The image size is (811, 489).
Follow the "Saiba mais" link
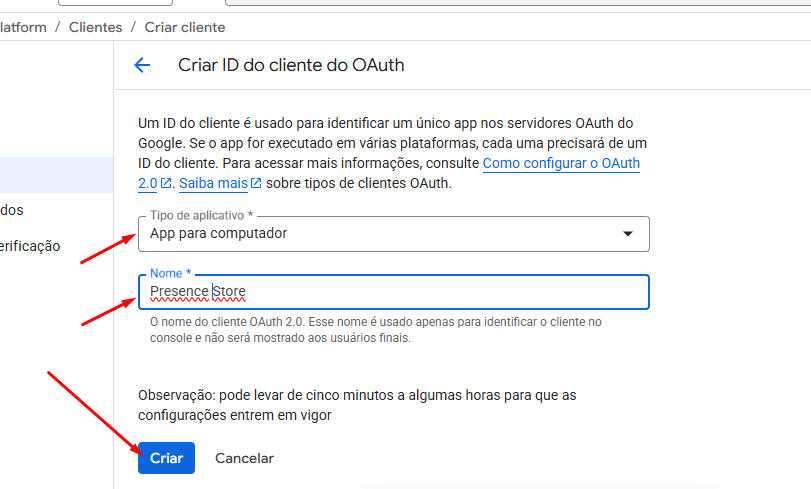point(213,183)
